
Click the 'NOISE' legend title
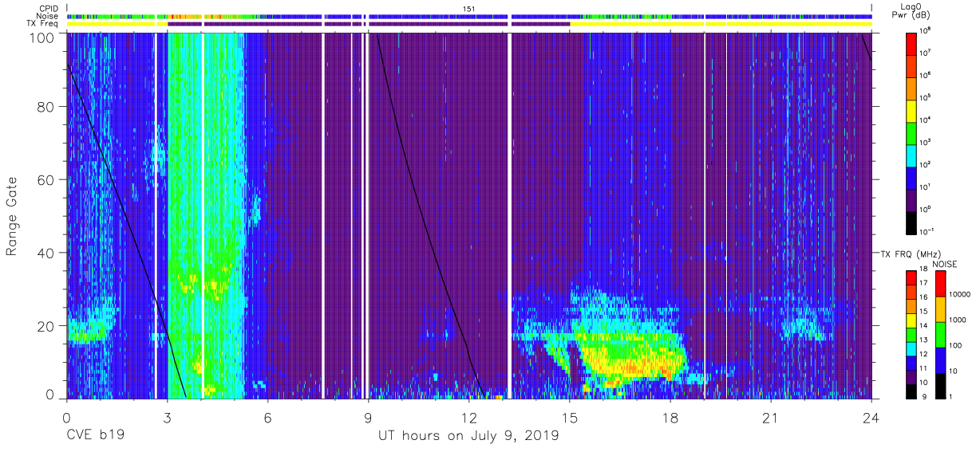(944, 263)
